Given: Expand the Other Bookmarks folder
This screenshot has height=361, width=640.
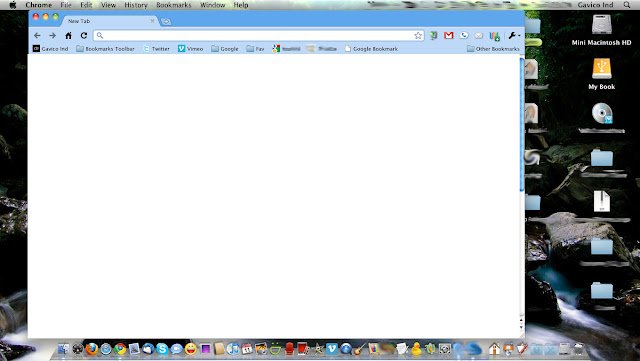Looking at the screenshot, I should (493, 49).
